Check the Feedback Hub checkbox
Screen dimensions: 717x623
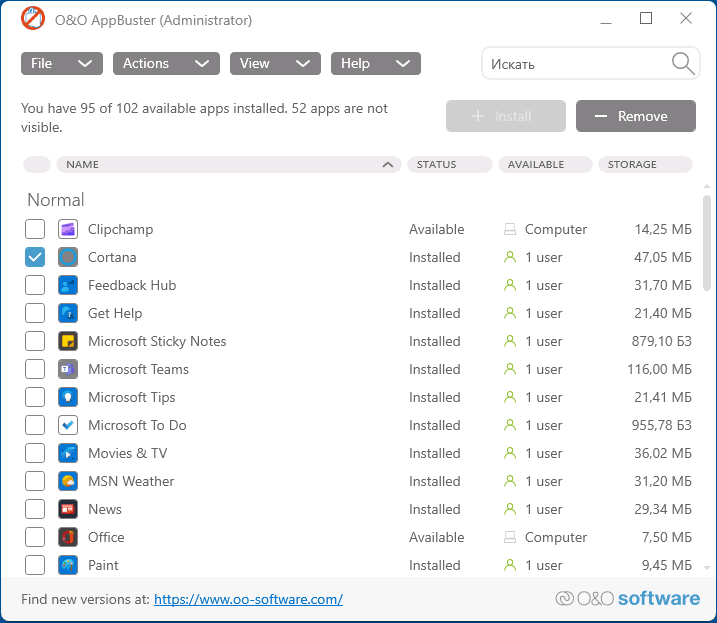pyautogui.click(x=35, y=285)
